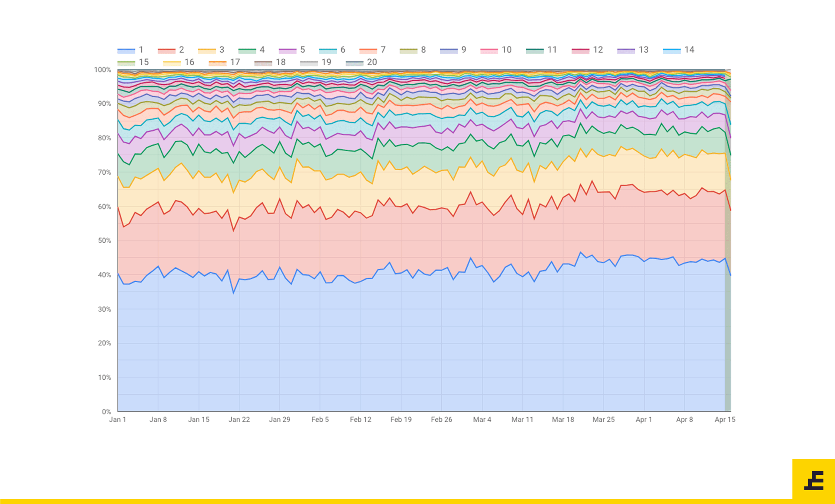
Task: Click the 0% y-axis label
Action: [106, 412]
